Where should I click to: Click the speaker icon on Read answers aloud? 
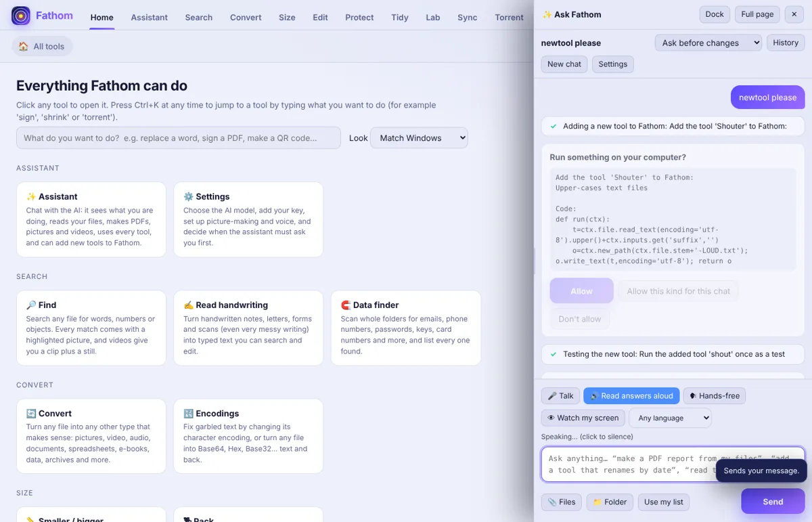tap(595, 396)
